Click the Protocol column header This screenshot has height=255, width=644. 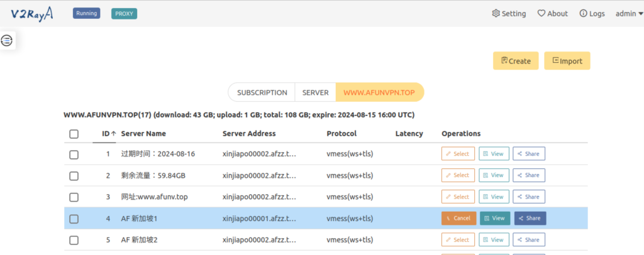click(341, 134)
